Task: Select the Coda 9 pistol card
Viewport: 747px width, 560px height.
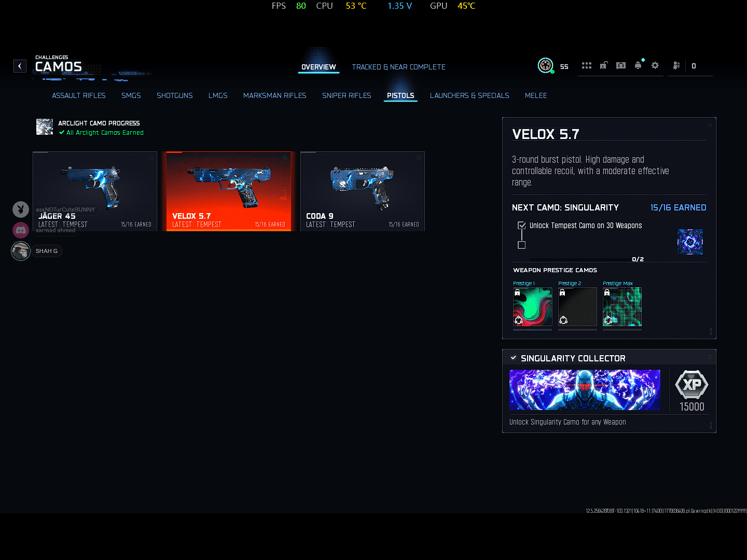Action: click(x=363, y=191)
